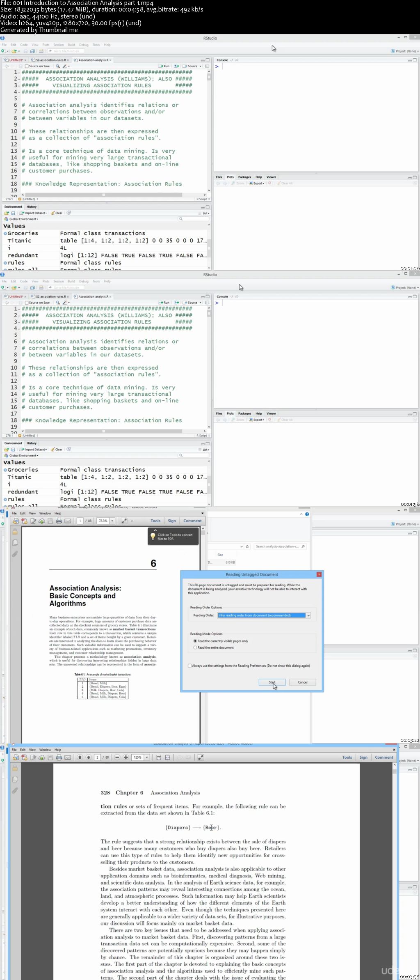This screenshot has height=980, width=420.
Task: Click the save disk icon in the 125% Adobe toolbar
Action: click(x=50, y=757)
